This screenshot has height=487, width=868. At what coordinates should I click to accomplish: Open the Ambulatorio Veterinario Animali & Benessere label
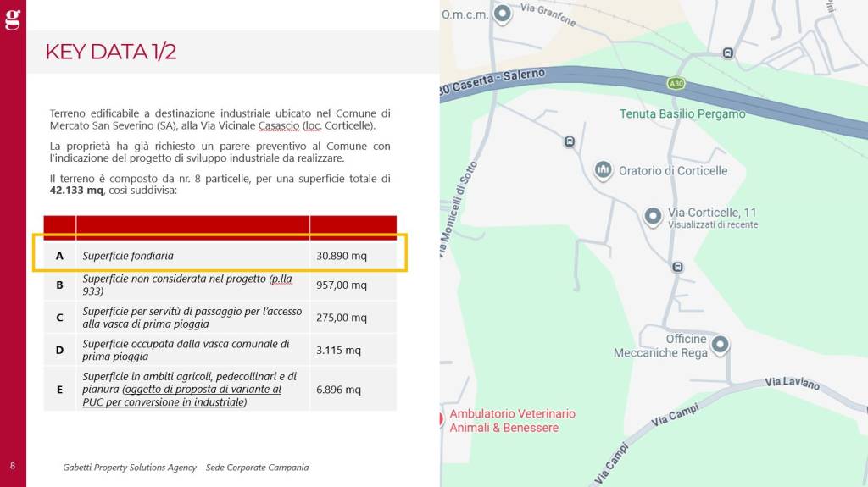click(511, 420)
